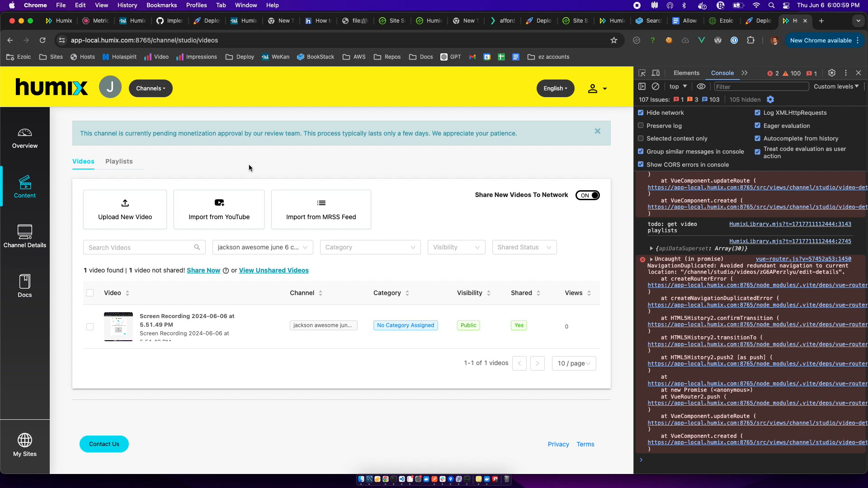Switch to the Playlists tab
868x488 pixels.
pyautogui.click(x=119, y=161)
